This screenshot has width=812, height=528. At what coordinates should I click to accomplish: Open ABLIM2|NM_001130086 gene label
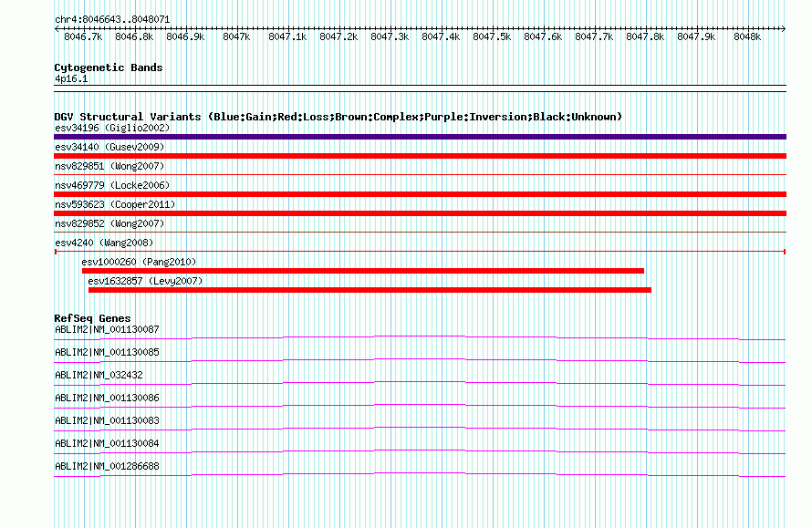[107, 398]
